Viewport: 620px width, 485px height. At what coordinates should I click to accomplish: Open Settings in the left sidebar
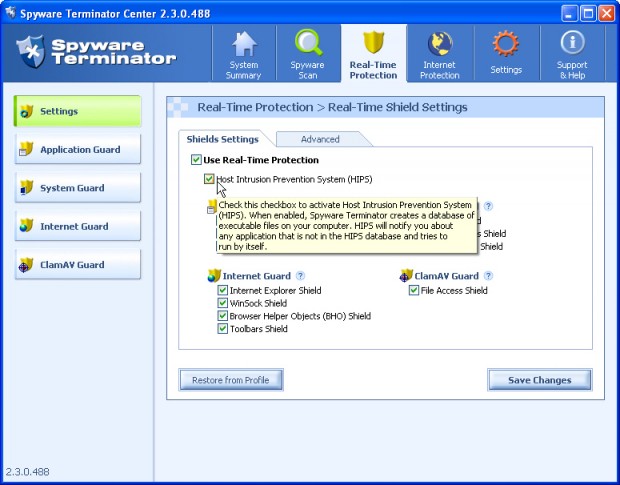pos(78,111)
